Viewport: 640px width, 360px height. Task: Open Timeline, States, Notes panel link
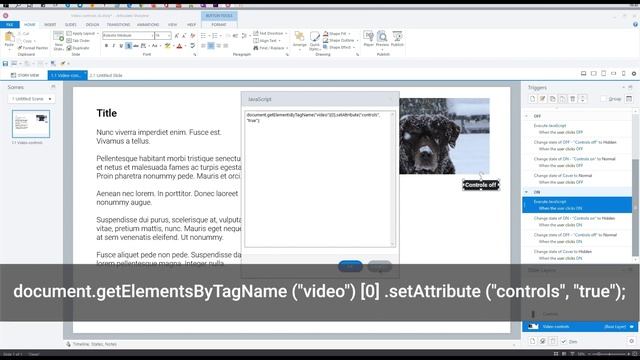(x=95, y=344)
